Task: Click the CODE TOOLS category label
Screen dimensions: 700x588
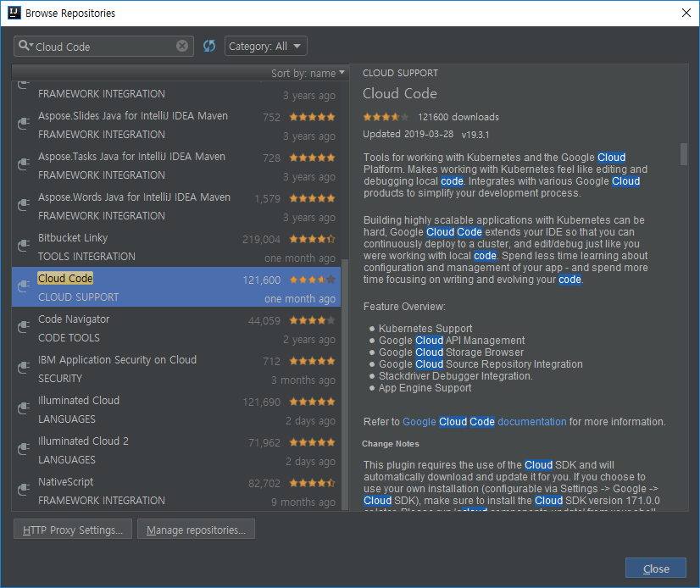Action: pyautogui.click(x=69, y=338)
